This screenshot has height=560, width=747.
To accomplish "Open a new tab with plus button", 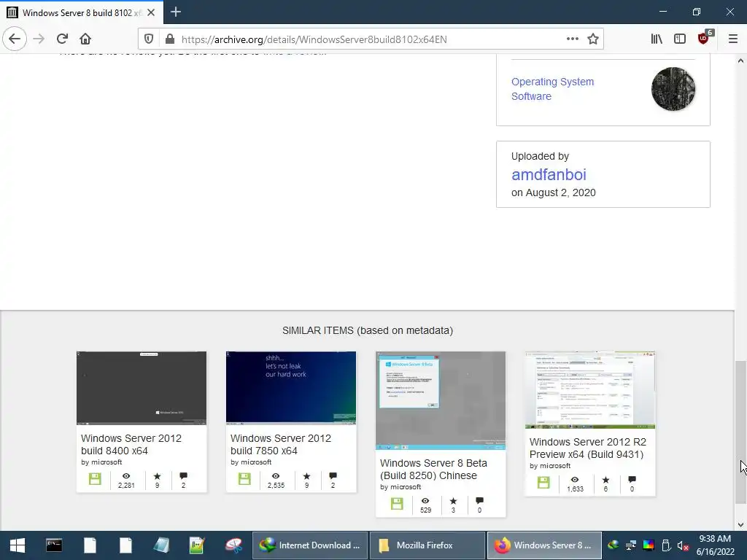I will (x=176, y=12).
